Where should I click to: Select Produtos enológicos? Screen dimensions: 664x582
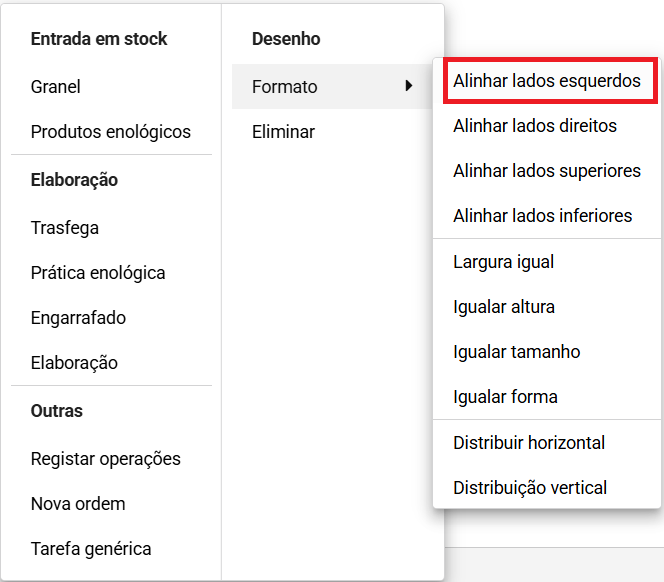(x=111, y=131)
